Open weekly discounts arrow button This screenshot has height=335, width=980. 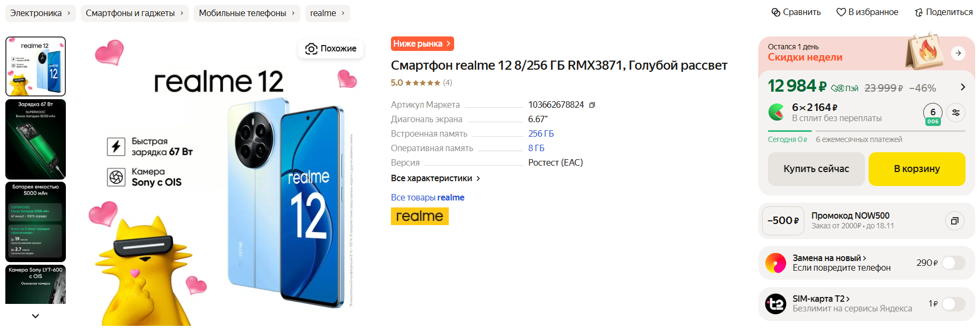coord(958,53)
